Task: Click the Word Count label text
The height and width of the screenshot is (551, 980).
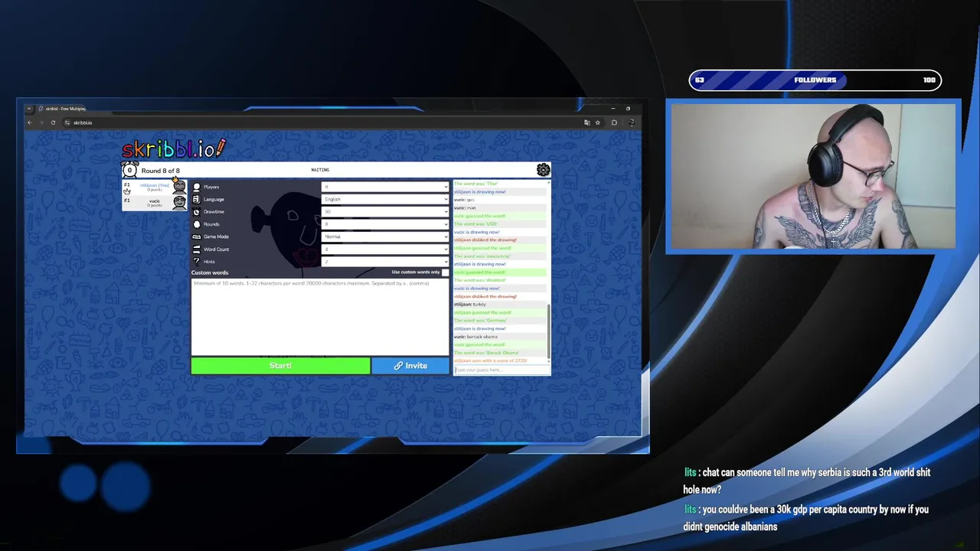Action: (217, 249)
